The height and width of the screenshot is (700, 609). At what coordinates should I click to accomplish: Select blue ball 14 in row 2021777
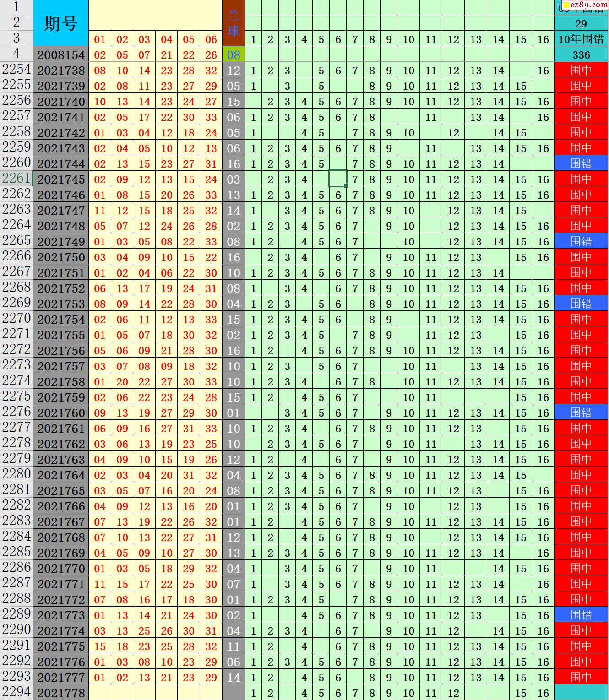coord(234,677)
